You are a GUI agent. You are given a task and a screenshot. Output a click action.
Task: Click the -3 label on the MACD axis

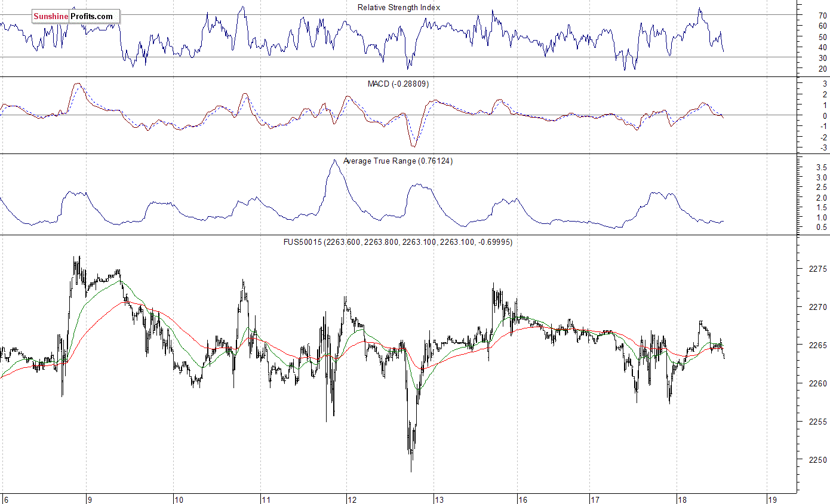[823, 148]
